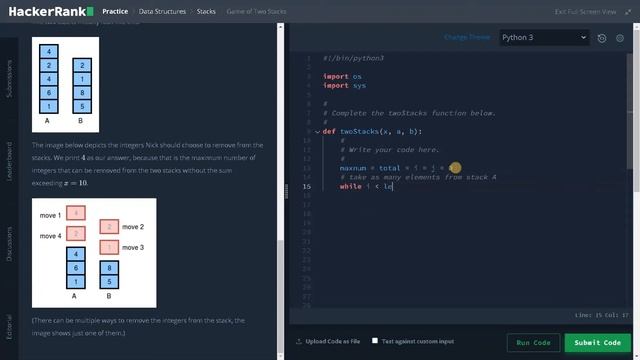This screenshot has height=360, width=640.
Task: Click the exit full-screen arrows icon
Action: coord(628,12)
